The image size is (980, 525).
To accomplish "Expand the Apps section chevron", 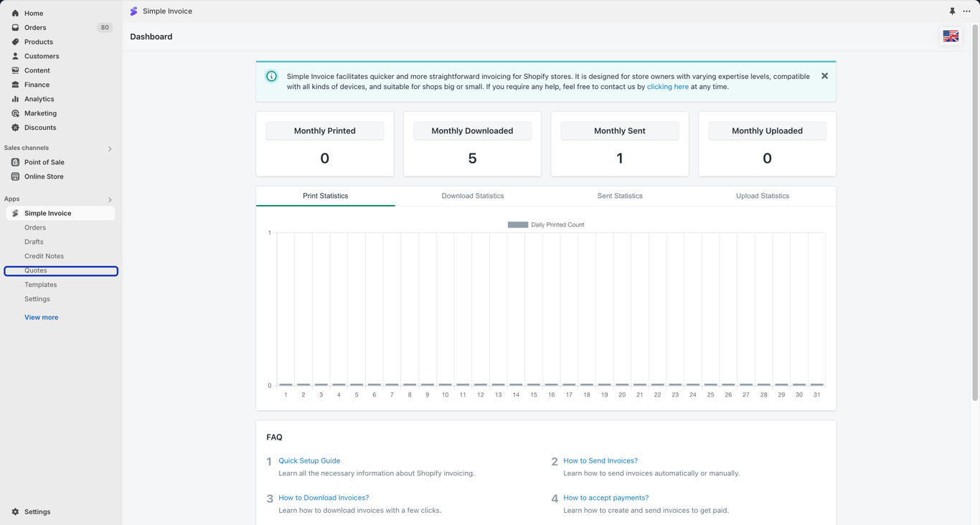I will click(x=110, y=199).
